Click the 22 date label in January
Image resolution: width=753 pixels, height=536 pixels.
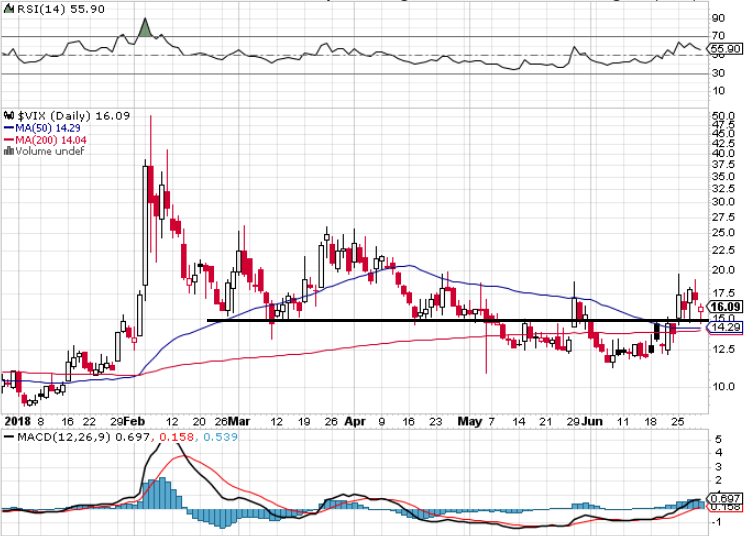pos(89,422)
